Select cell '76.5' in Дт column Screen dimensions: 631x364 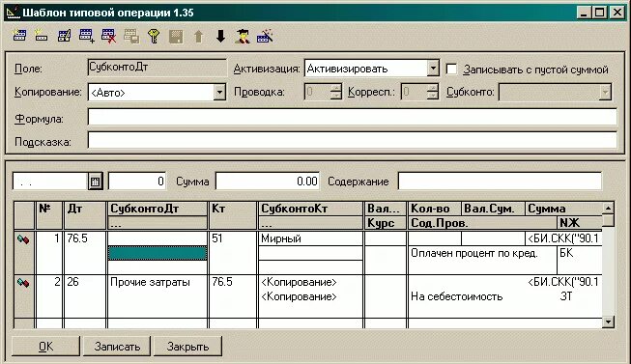pyautogui.click(x=84, y=253)
